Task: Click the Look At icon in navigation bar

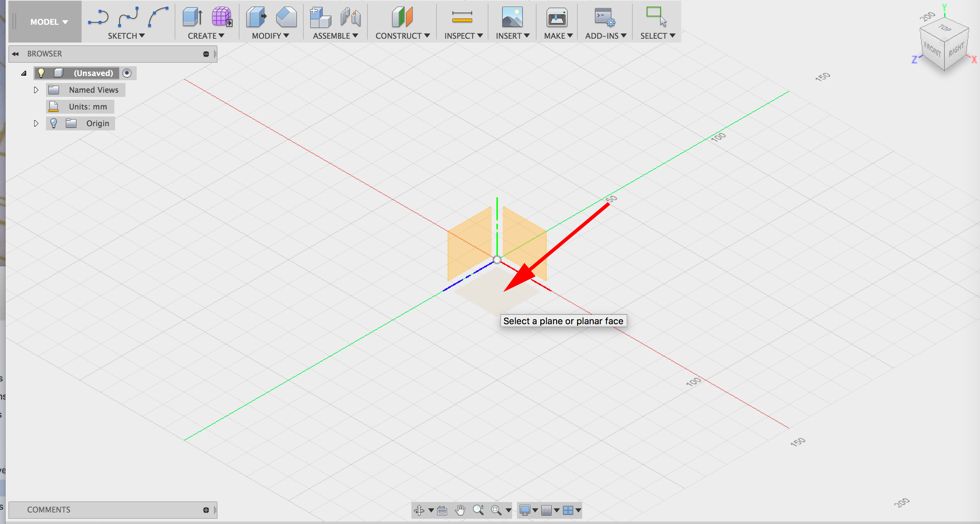Action: pos(442,510)
